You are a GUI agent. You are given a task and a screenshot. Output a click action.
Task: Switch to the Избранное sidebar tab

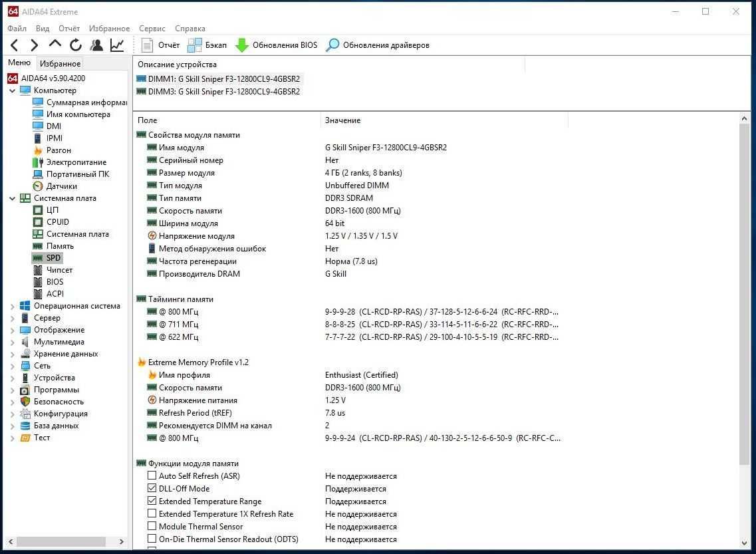(x=60, y=64)
